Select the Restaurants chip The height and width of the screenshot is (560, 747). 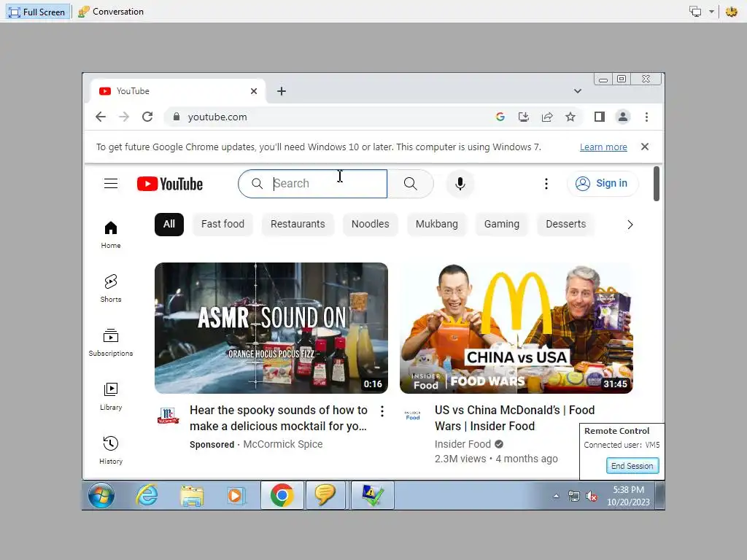tap(298, 225)
